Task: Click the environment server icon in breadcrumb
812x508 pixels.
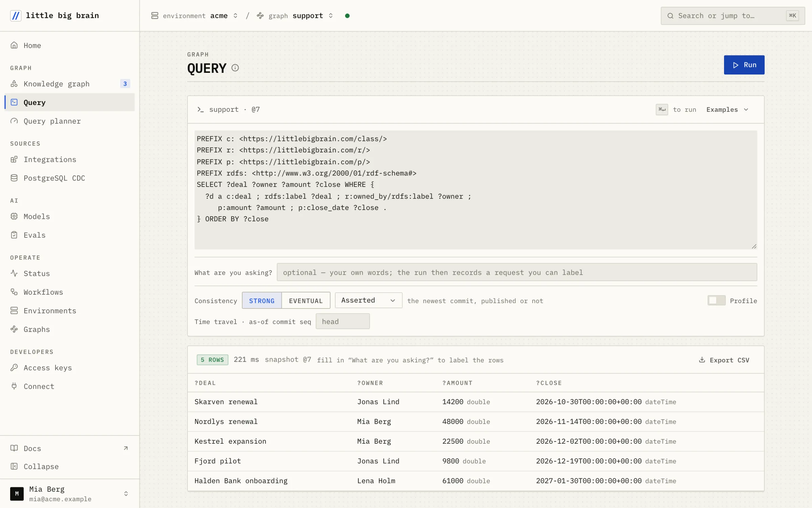Action: (155, 16)
